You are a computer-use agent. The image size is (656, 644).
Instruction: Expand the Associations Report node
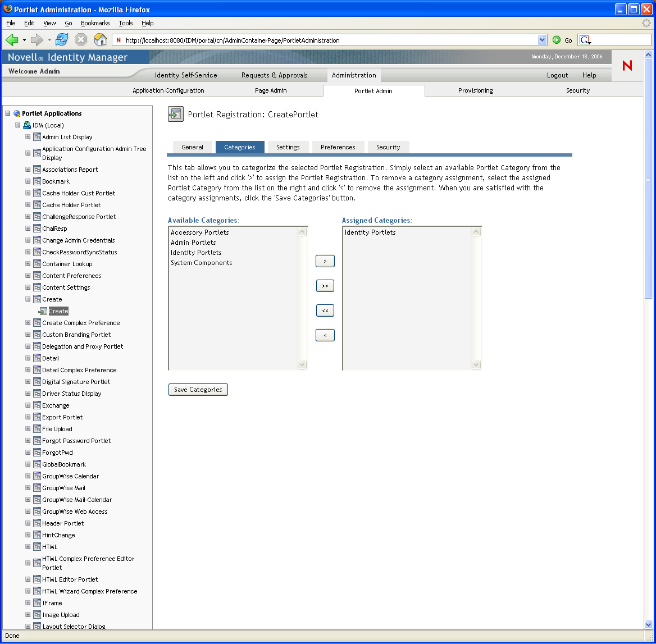coord(28,170)
